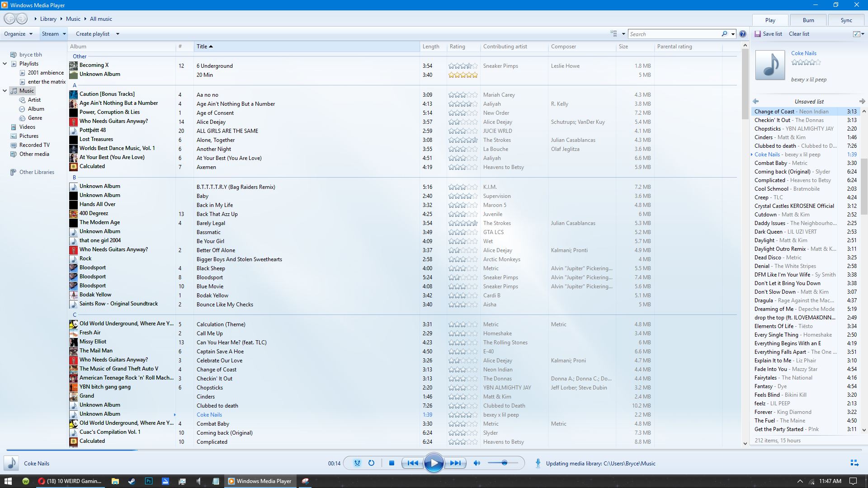Switch to the Sync tab
Viewport: 868px width, 488px height.
(846, 20)
